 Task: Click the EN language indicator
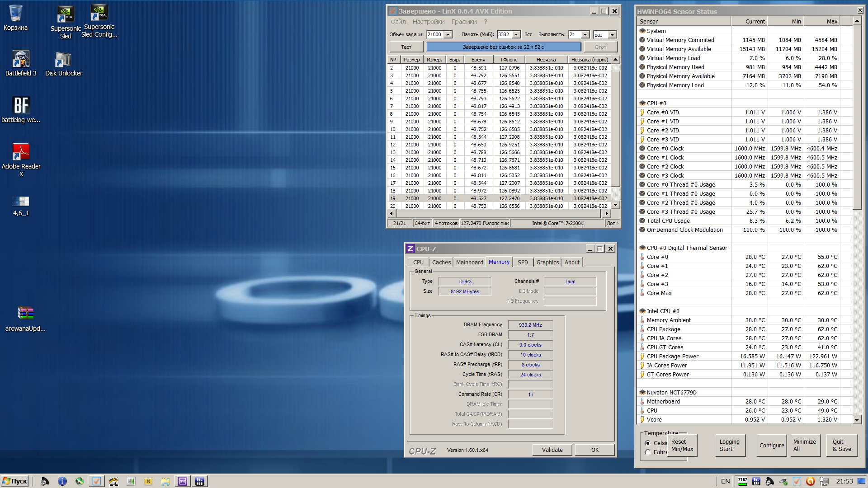[726, 481]
